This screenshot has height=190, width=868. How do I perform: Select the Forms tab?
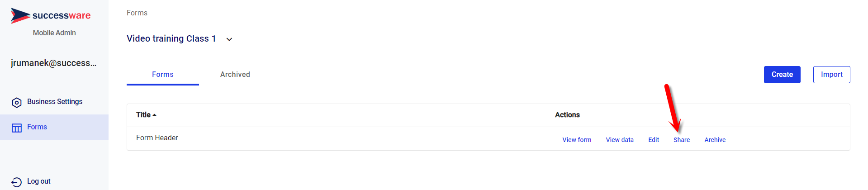click(162, 75)
